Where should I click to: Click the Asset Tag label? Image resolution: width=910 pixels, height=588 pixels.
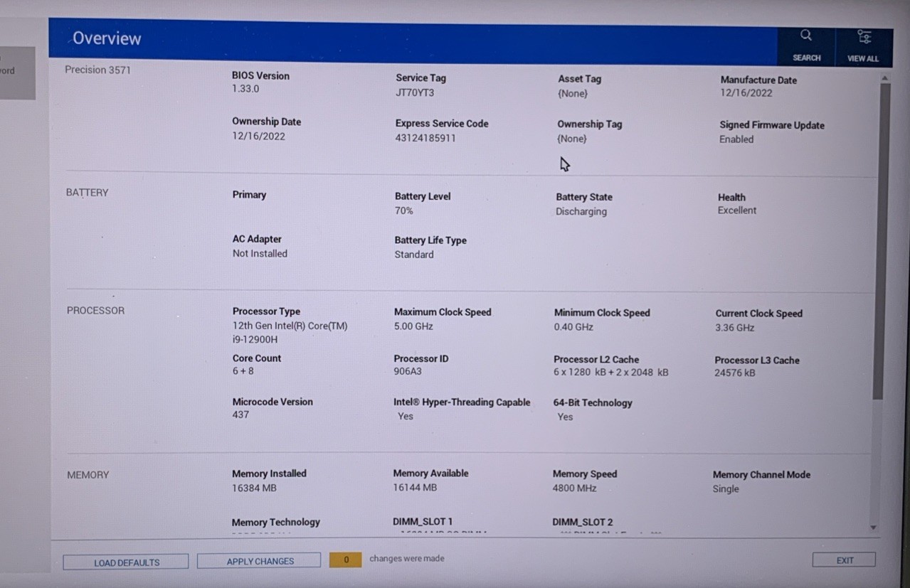click(580, 79)
